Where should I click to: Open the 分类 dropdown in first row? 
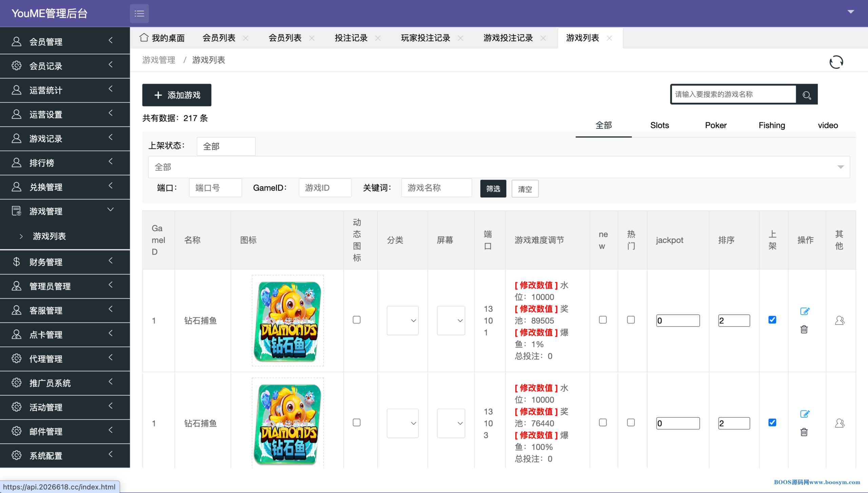point(402,320)
